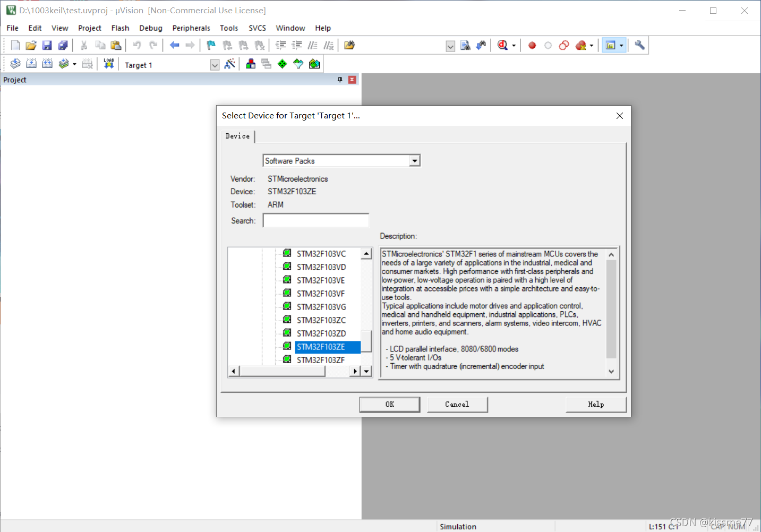Start the debug session with the magnifier 'd' icon

coord(502,45)
